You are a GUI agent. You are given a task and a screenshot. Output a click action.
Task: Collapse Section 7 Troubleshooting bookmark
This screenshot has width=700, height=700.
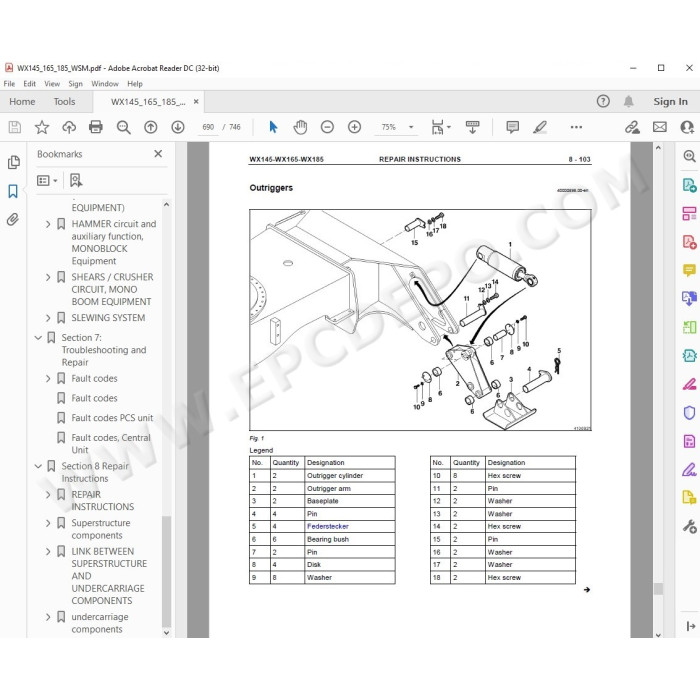click(38, 338)
